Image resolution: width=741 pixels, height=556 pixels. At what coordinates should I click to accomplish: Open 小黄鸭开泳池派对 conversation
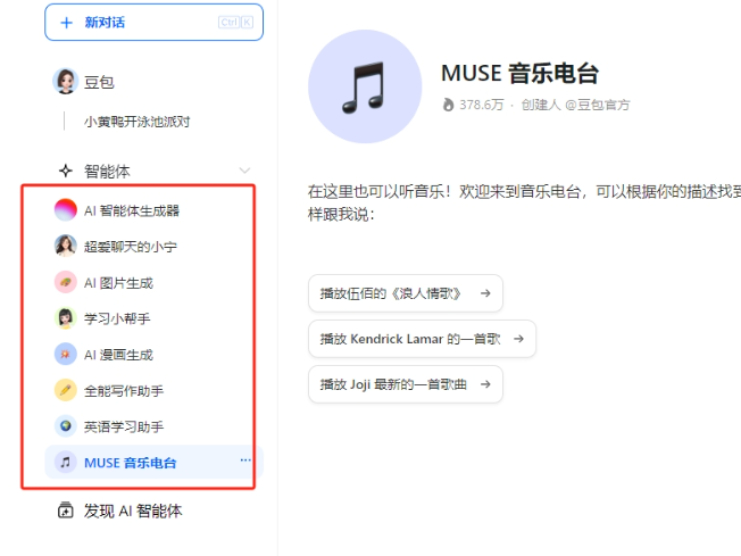pyautogui.click(x=137, y=122)
